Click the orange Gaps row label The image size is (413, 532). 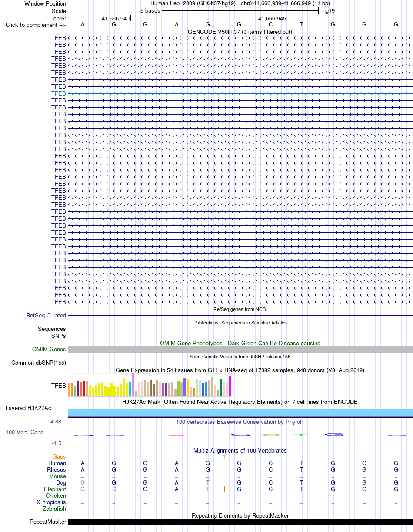pyautogui.click(x=59, y=457)
